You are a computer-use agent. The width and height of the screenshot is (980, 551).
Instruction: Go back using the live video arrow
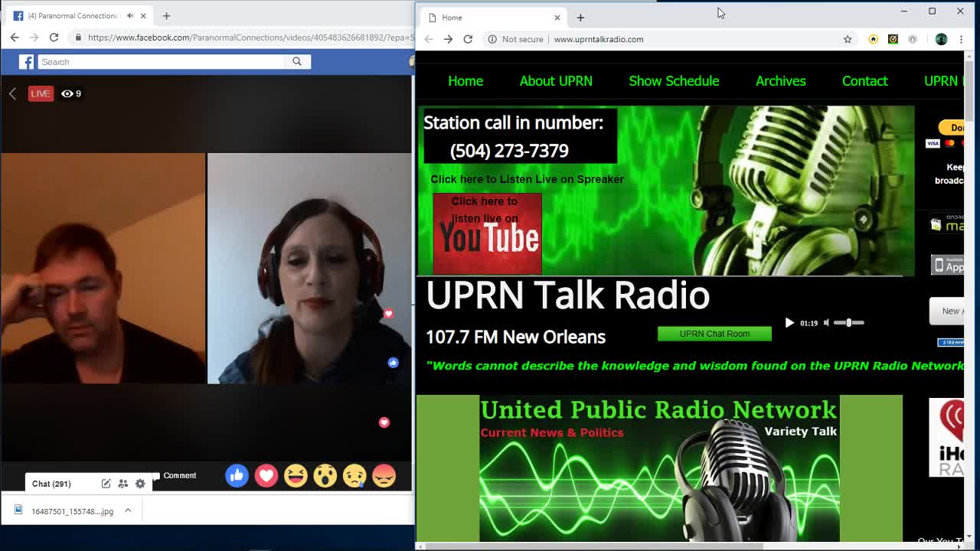point(12,93)
